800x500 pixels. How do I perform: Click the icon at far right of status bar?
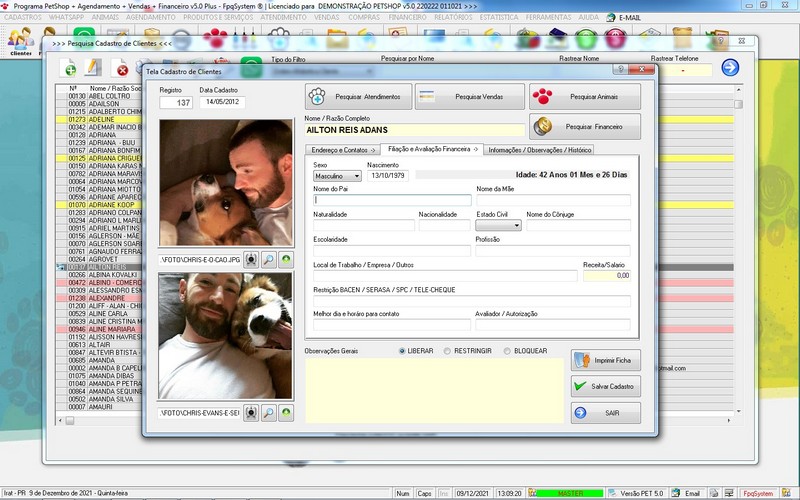click(785, 493)
